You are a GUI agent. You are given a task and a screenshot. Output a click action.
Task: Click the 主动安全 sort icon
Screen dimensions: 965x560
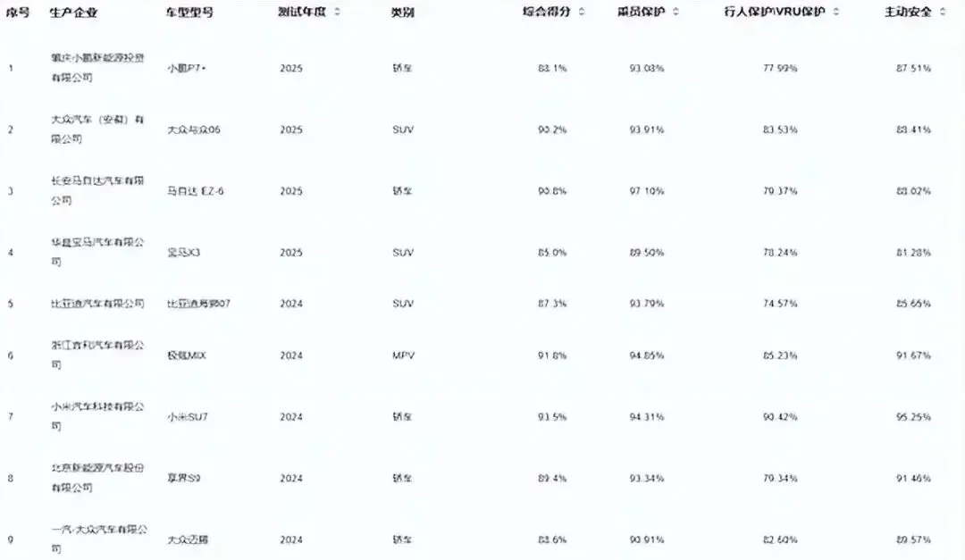tap(943, 12)
